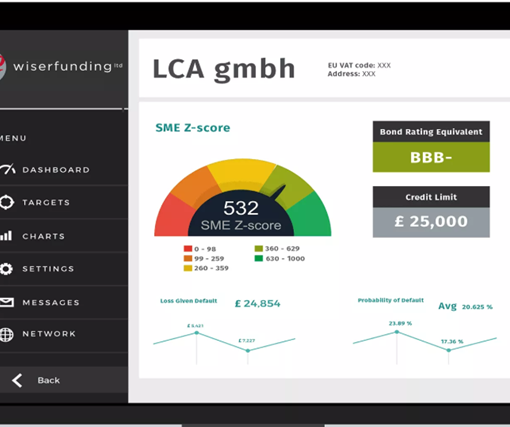Click the Network globe icon
The width and height of the screenshot is (510, 427).
(x=7, y=334)
